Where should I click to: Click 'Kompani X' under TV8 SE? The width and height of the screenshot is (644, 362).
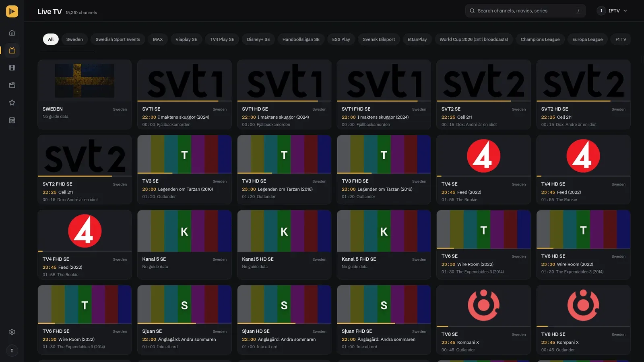pos(468,343)
